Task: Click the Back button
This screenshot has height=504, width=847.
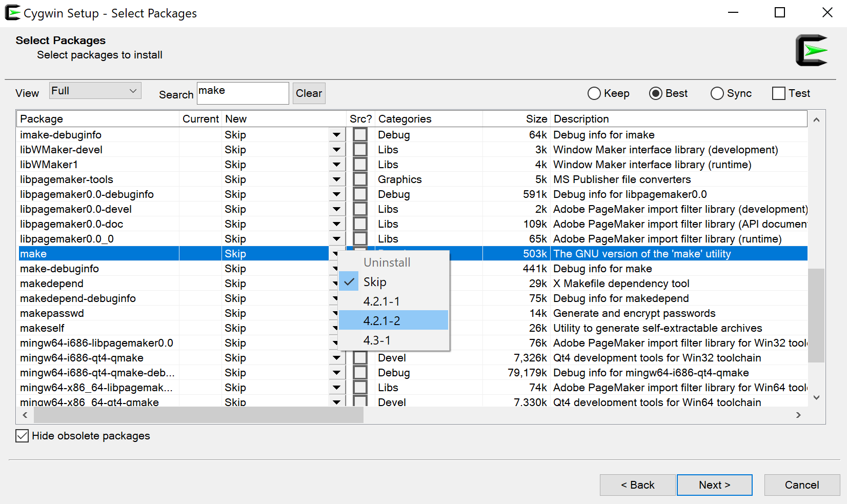Action: (637, 485)
